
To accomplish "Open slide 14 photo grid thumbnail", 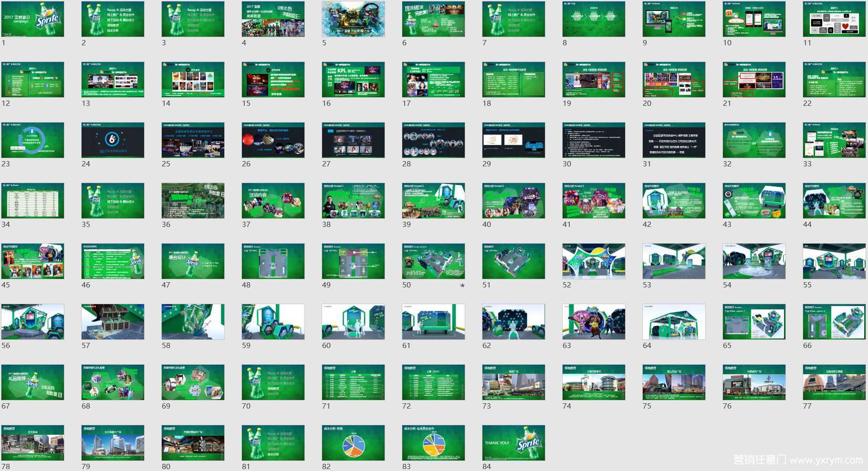I will 193,80.
